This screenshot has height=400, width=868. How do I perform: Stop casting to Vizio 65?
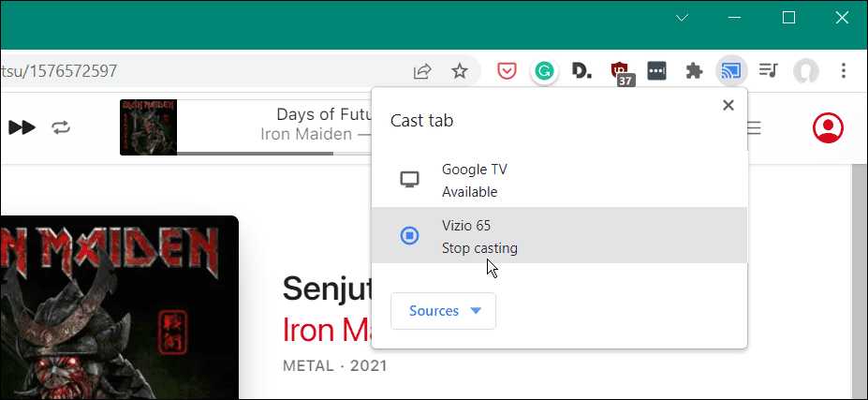(x=559, y=235)
